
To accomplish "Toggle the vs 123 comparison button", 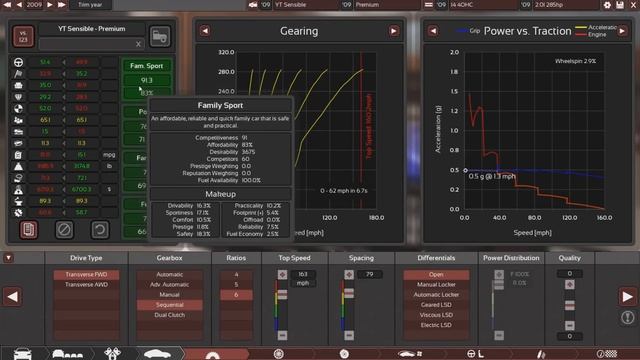I will pos(23,36).
